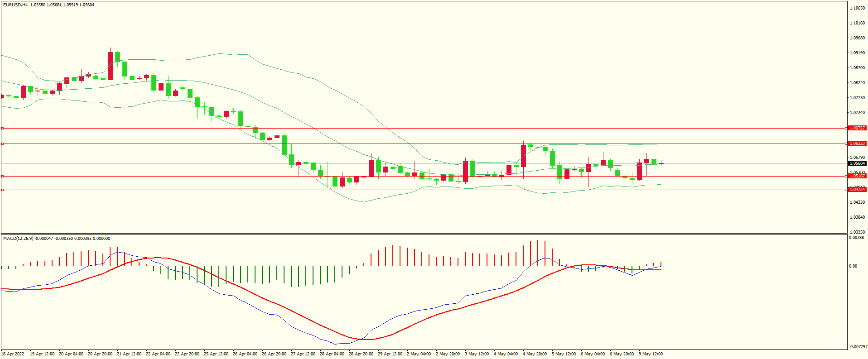Click the 22 Apr 04:00 time label
The width and height of the screenshot is (868, 359).
click(158, 354)
